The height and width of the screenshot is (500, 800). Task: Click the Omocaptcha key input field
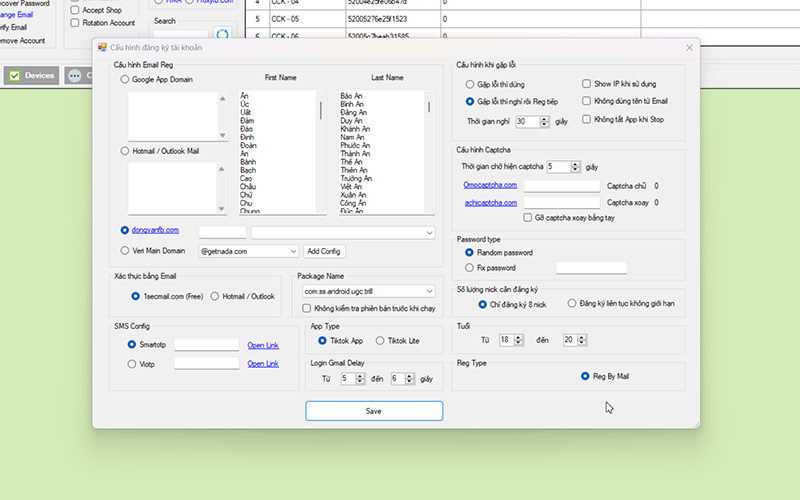coord(562,186)
